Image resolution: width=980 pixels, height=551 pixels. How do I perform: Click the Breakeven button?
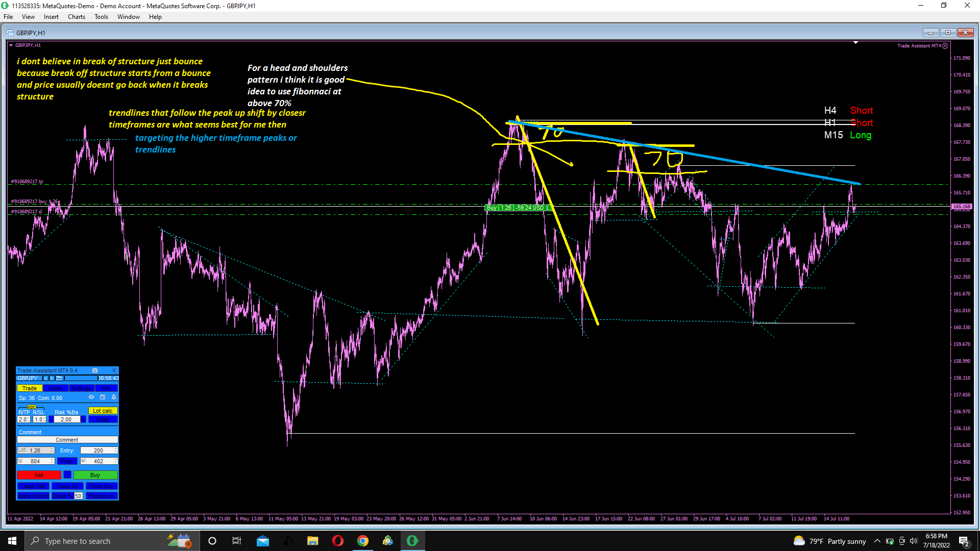click(102, 496)
